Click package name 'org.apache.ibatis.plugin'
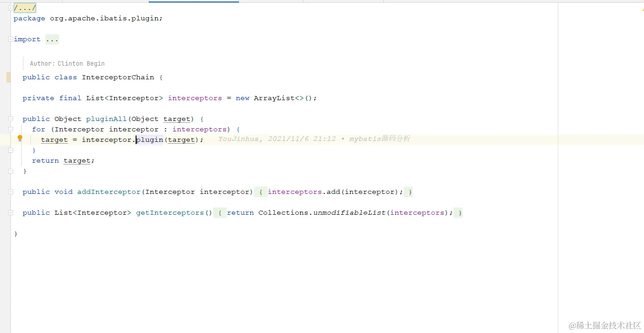 (104, 19)
